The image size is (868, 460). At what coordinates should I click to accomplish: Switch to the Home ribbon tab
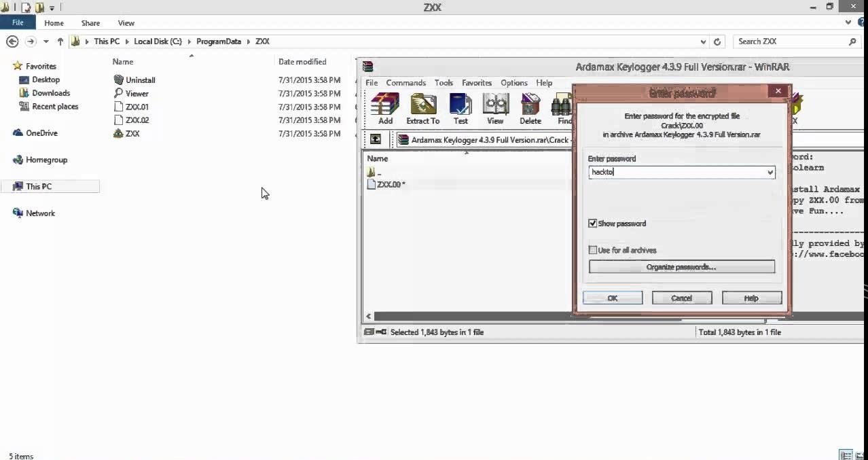point(54,22)
